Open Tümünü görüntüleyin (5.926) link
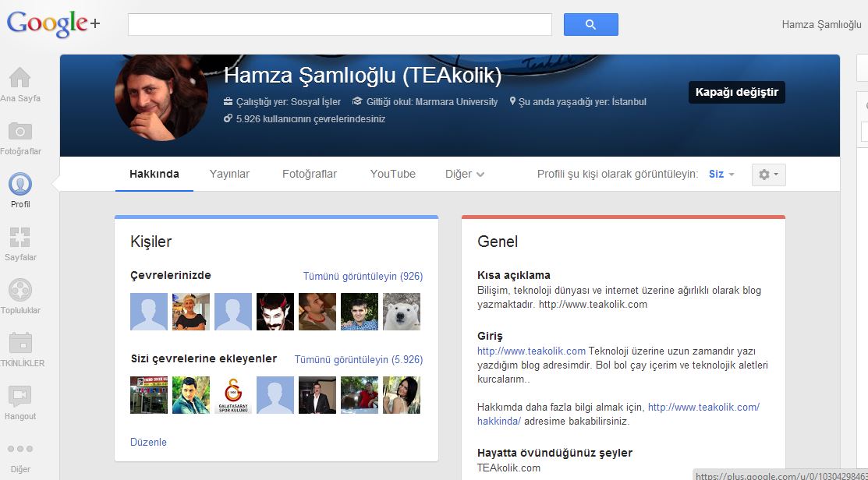868x480 pixels. (358, 359)
